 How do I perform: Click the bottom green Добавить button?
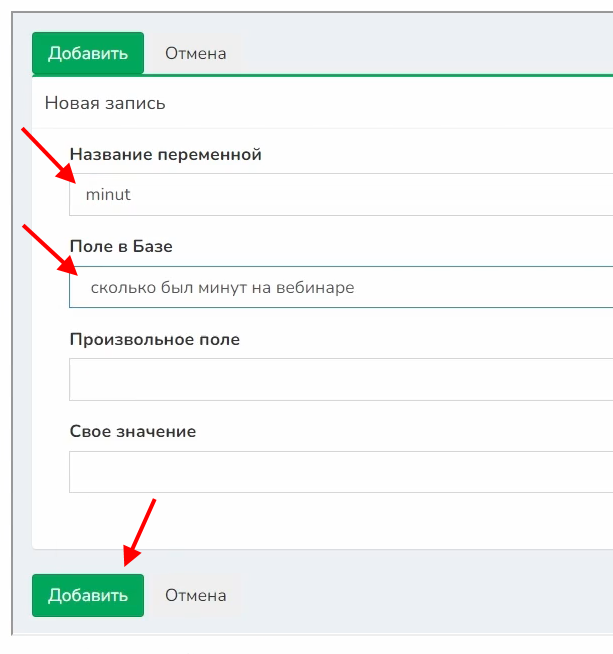(x=88, y=595)
